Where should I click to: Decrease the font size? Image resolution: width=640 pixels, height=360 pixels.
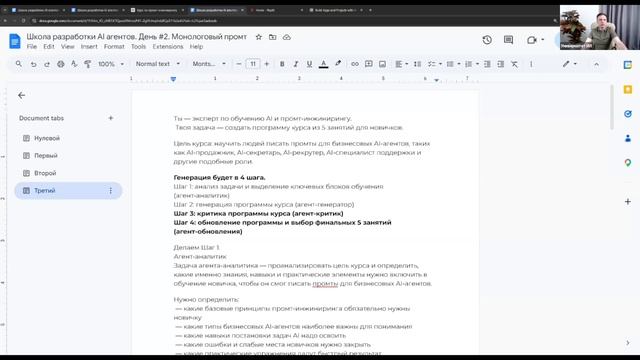(239, 64)
